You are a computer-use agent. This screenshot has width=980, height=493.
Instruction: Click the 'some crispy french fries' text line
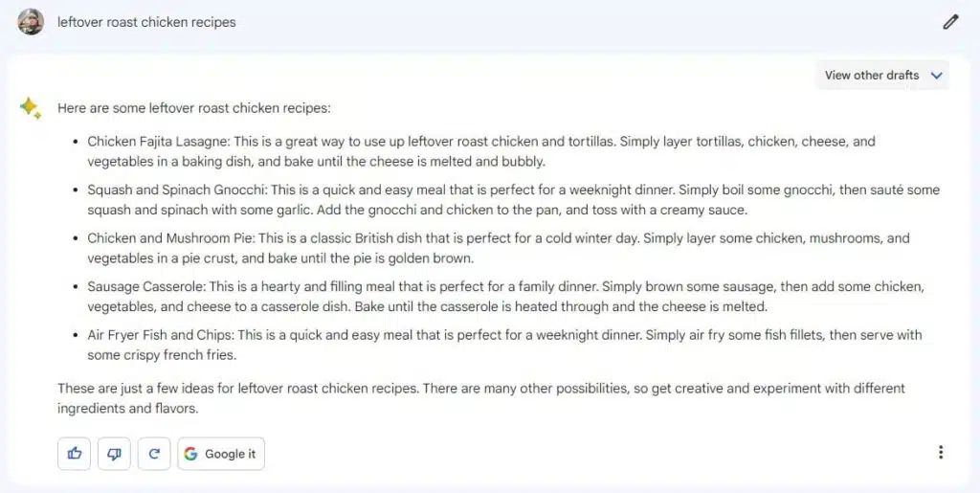(161, 355)
